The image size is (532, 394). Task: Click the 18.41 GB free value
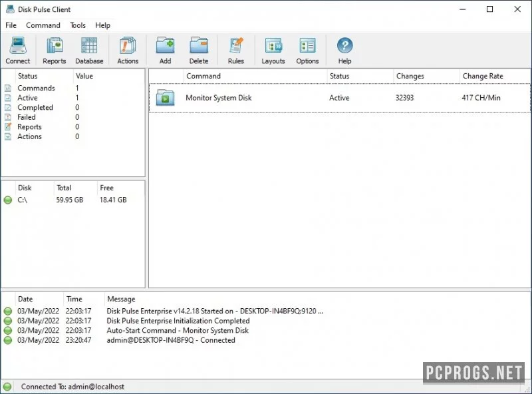coord(113,200)
